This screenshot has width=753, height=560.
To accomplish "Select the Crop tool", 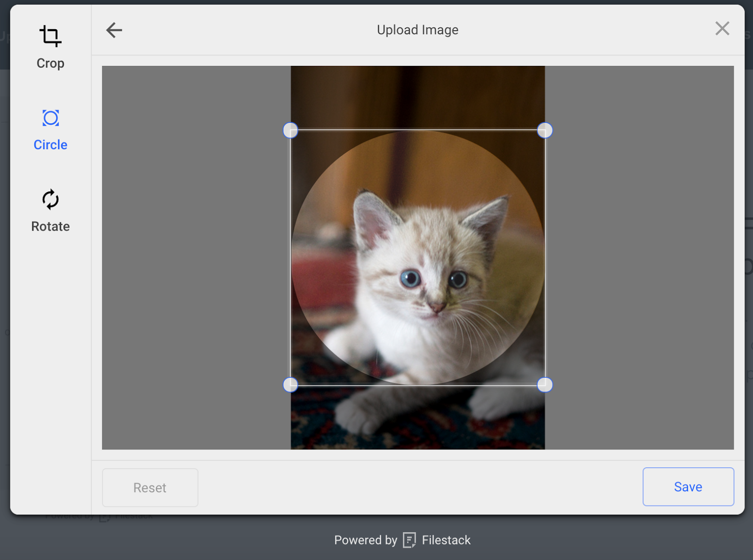I will point(50,36).
